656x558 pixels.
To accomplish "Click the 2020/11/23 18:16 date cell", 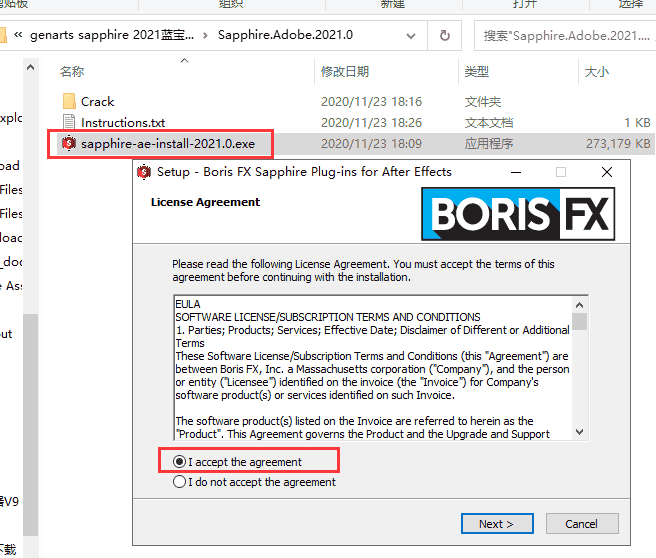I will coord(371,102).
